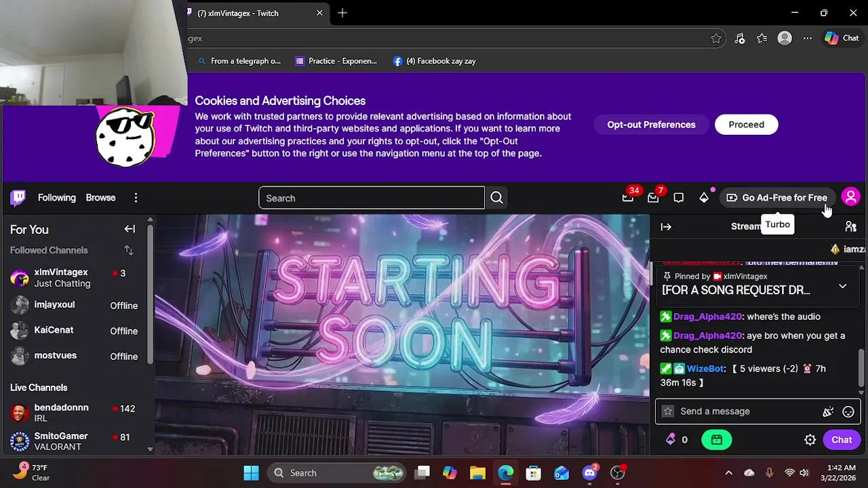
Task: Open bendadonnn IRL live channel
Action: coord(75,413)
